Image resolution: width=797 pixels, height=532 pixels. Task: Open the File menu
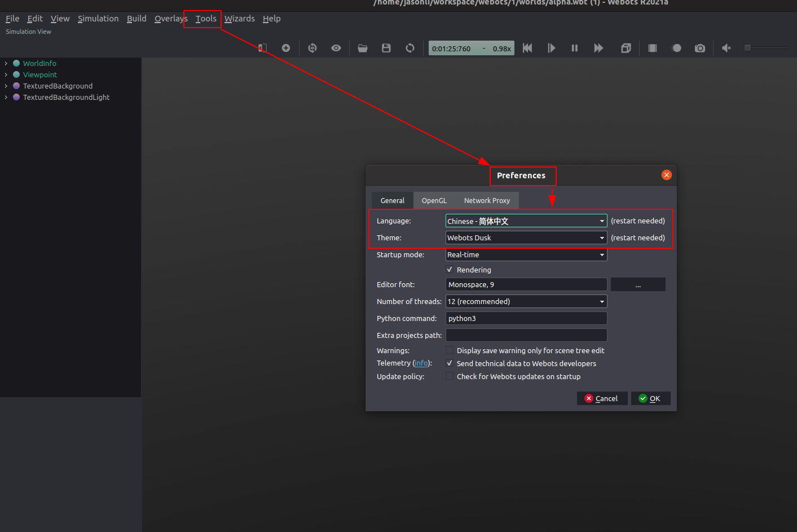click(12, 19)
